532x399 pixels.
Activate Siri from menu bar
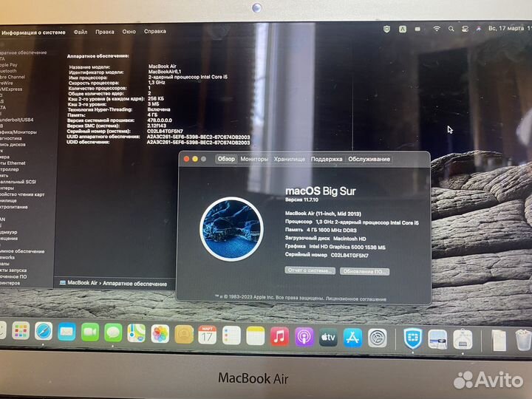(x=478, y=29)
